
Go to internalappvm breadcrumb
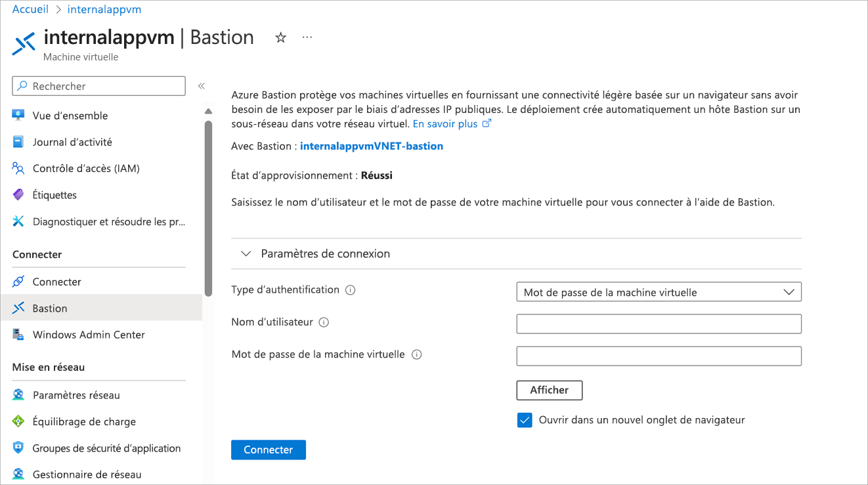104,9
